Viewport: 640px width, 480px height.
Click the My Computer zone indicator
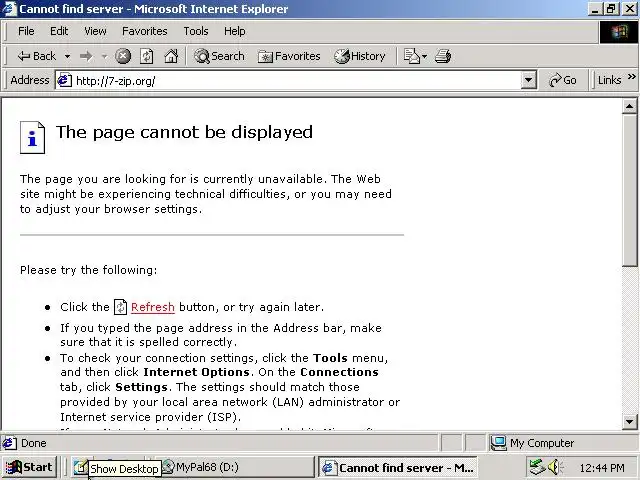pos(532,443)
